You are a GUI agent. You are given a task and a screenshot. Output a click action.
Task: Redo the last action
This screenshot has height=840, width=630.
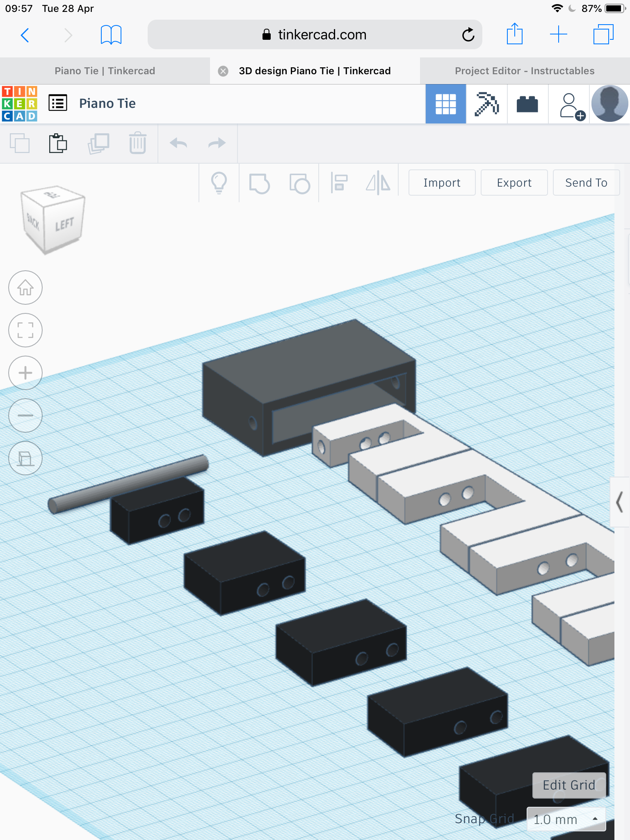[x=217, y=143]
